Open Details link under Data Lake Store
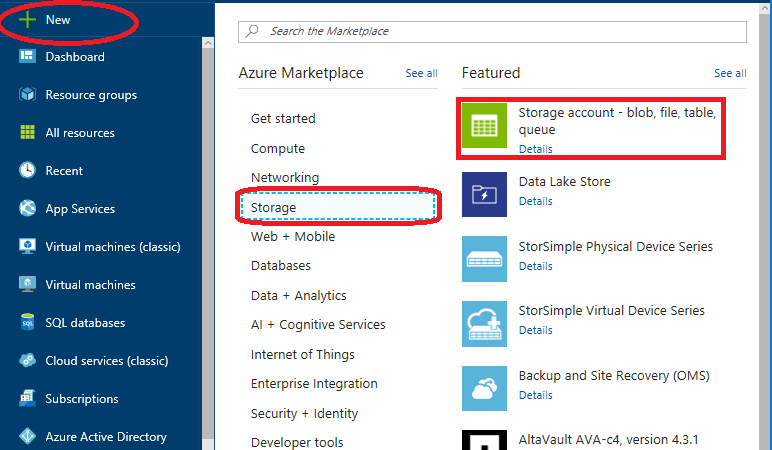This screenshot has height=450, width=772. point(536,201)
